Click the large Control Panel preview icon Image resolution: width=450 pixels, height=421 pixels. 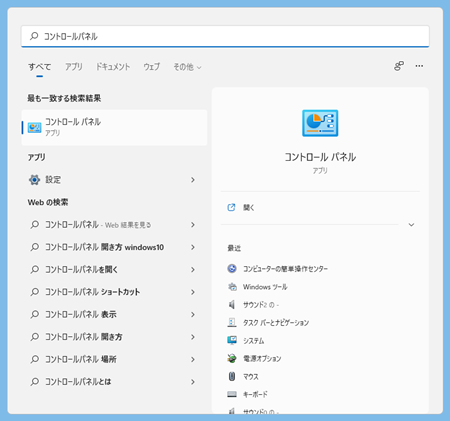pyautogui.click(x=320, y=123)
